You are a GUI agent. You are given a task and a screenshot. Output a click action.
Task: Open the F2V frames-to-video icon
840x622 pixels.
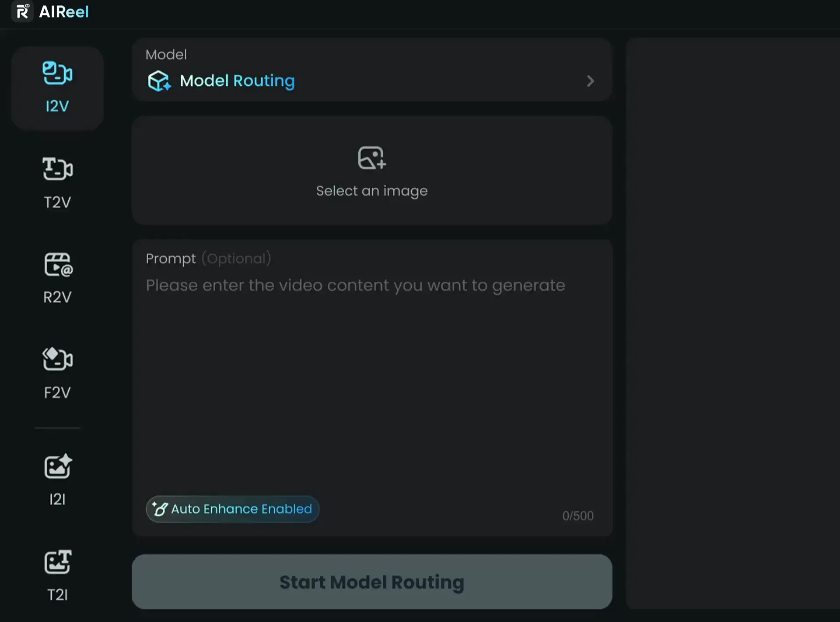[x=57, y=359]
